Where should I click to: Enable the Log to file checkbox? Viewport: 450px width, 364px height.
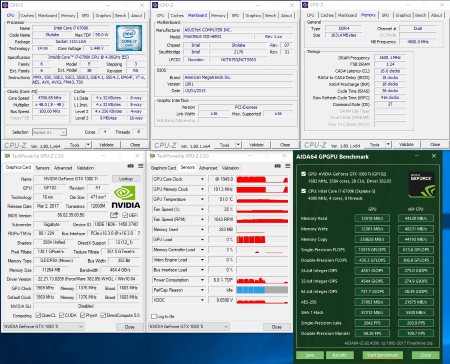click(x=154, y=316)
